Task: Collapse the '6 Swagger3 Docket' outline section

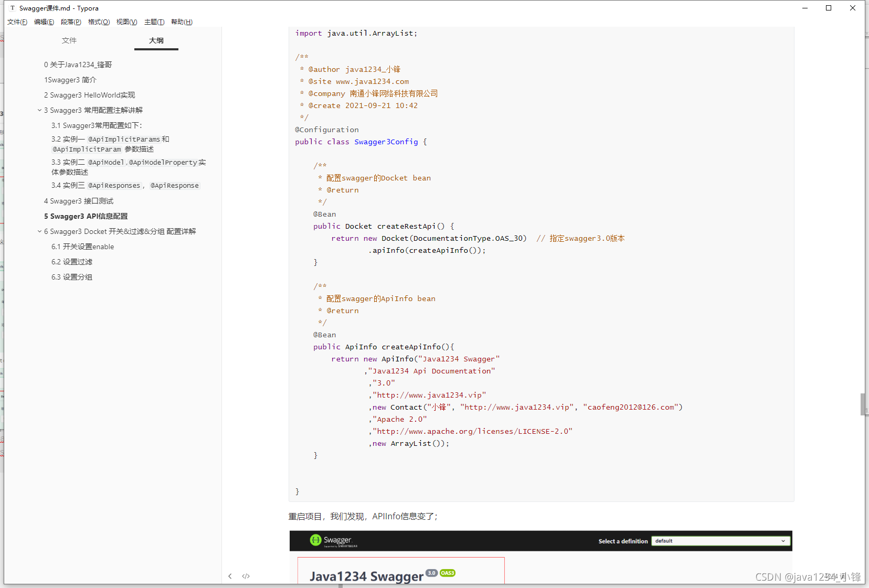Action: coord(39,231)
